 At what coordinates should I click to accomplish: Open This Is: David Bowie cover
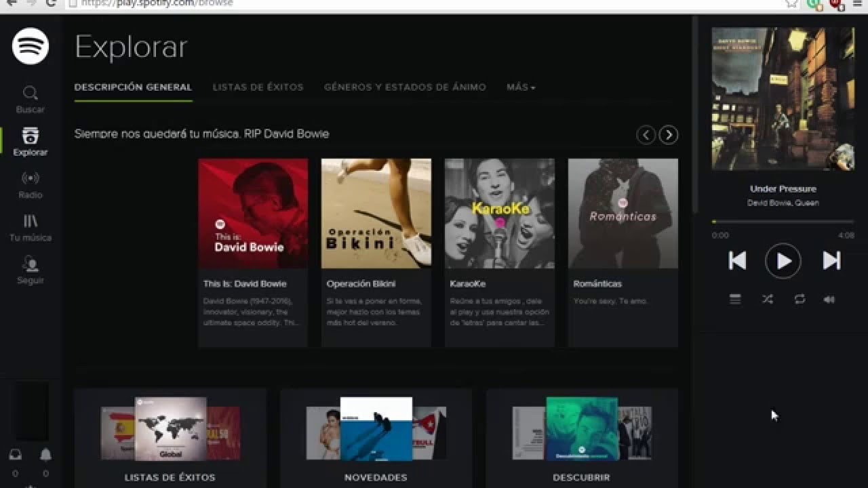coord(253,213)
